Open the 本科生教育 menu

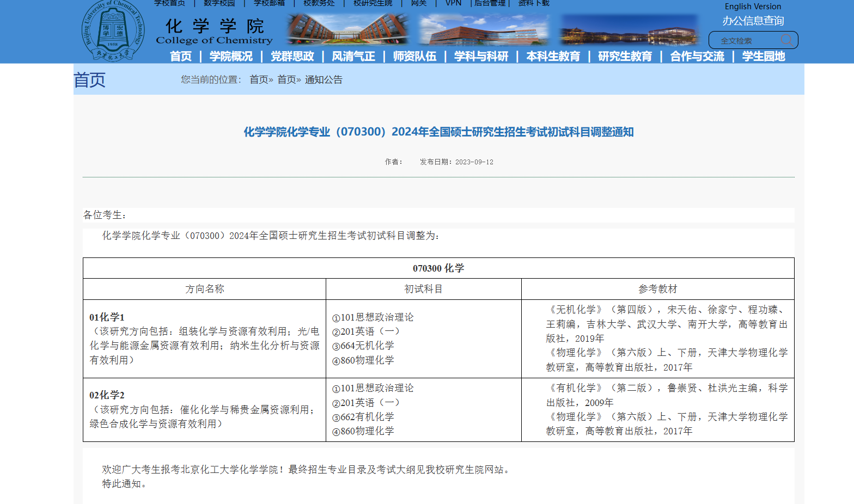coord(553,56)
